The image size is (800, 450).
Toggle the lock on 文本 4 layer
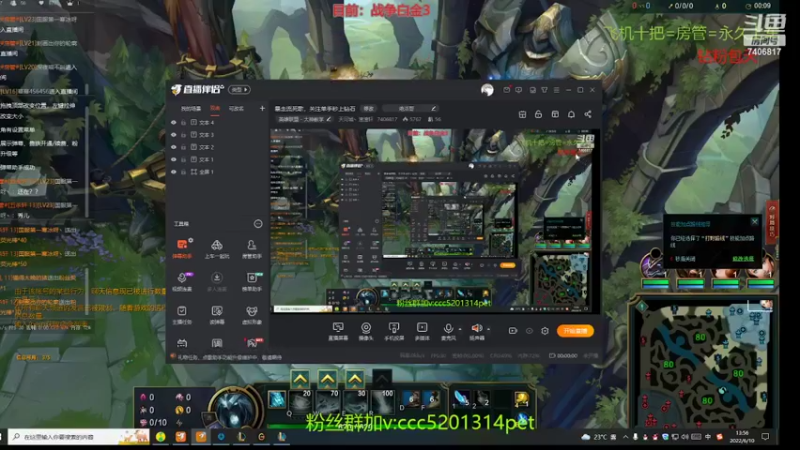click(183, 122)
